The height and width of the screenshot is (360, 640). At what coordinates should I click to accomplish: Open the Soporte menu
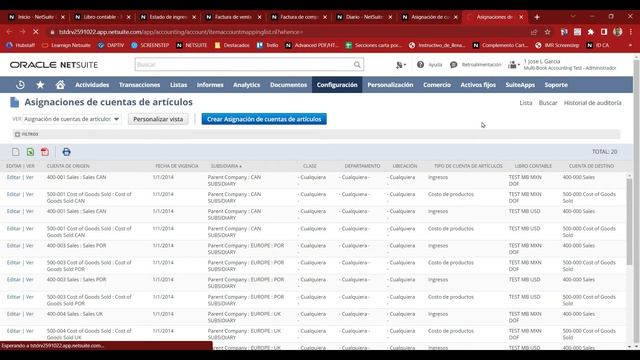[x=556, y=85]
